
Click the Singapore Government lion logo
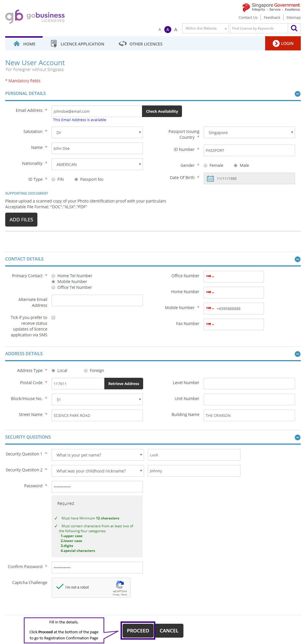[246, 8]
